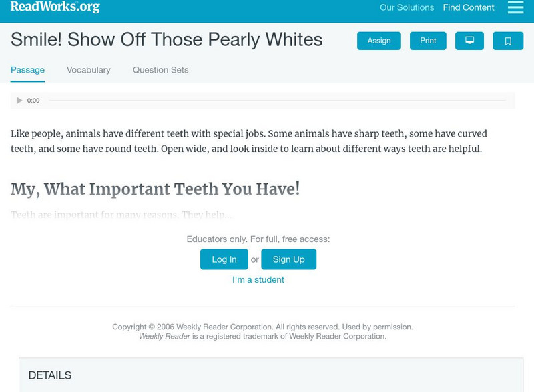534x392 pixels.
Task: Click the passage title heading
Action: pos(167,40)
